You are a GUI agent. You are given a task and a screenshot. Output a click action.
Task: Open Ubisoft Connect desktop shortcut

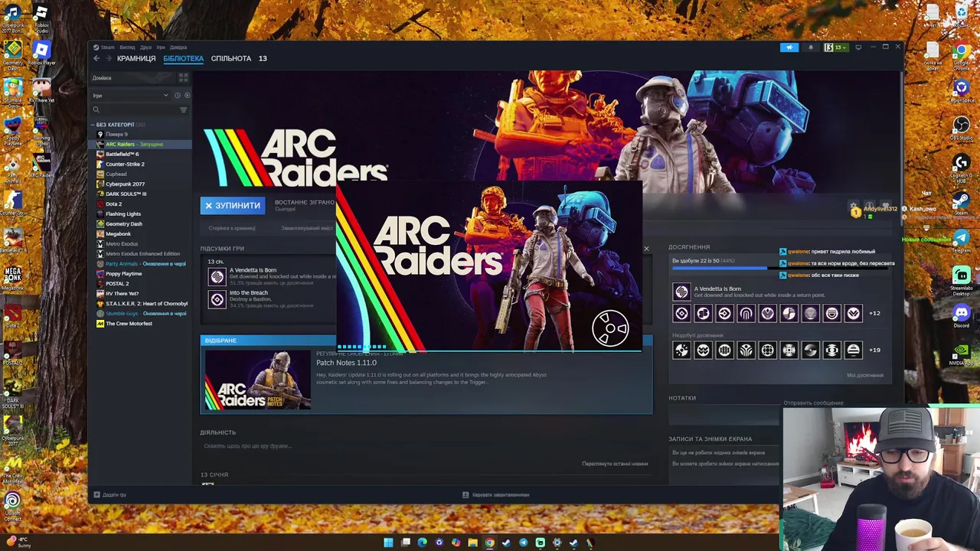pyautogui.click(x=12, y=505)
